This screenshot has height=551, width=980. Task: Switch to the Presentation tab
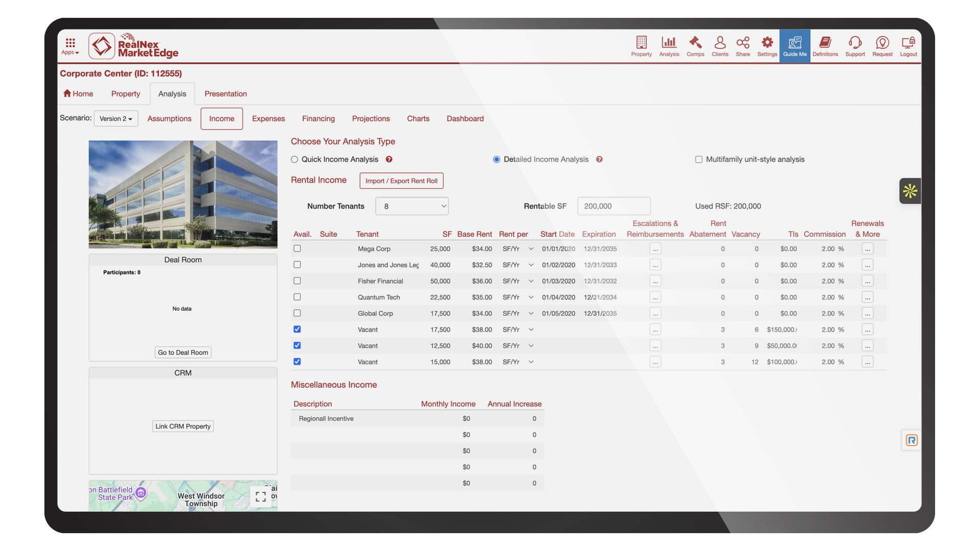tap(226, 93)
